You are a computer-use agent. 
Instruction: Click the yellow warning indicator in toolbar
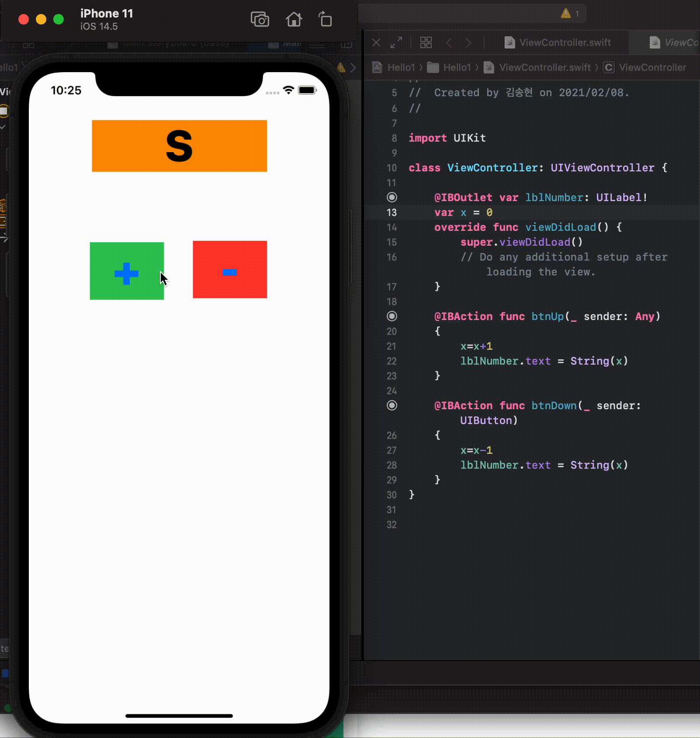[566, 14]
